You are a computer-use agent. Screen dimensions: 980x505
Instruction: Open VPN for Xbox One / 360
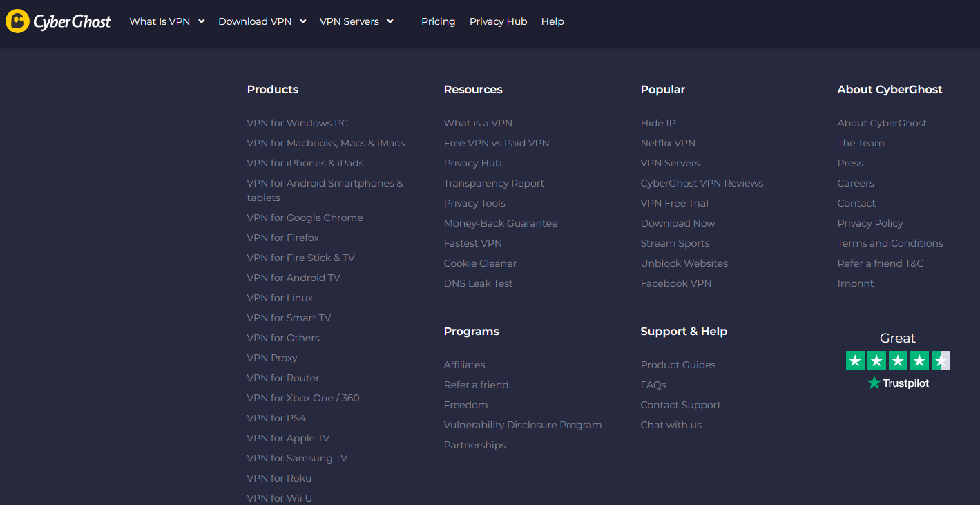point(303,398)
